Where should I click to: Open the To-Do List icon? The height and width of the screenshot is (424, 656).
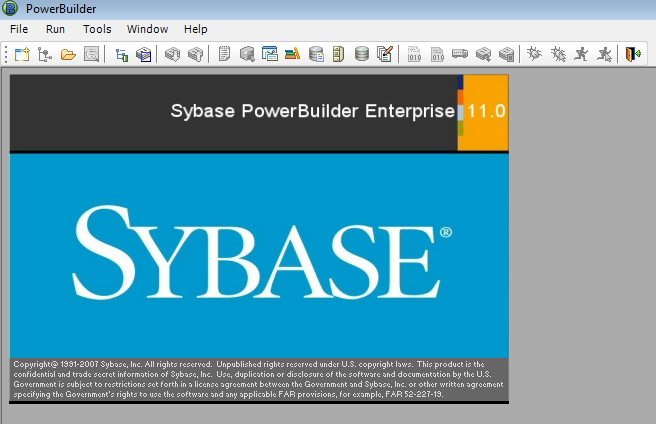tap(224, 54)
